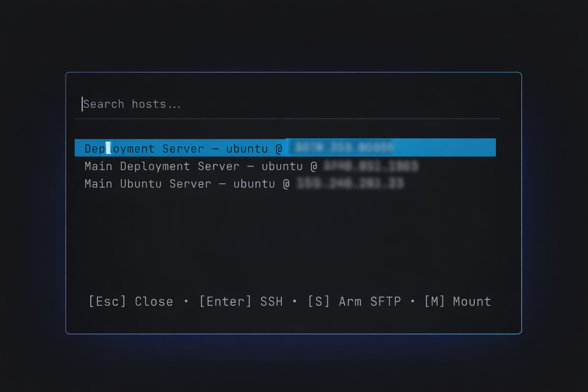Click the Close label in footer
Screen dimensions: 588x392
(x=154, y=302)
